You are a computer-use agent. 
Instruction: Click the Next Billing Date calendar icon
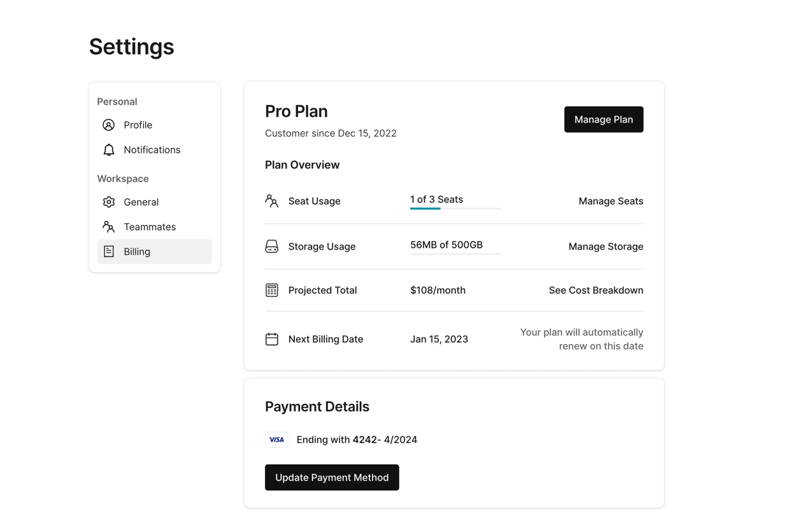[x=272, y=339]
